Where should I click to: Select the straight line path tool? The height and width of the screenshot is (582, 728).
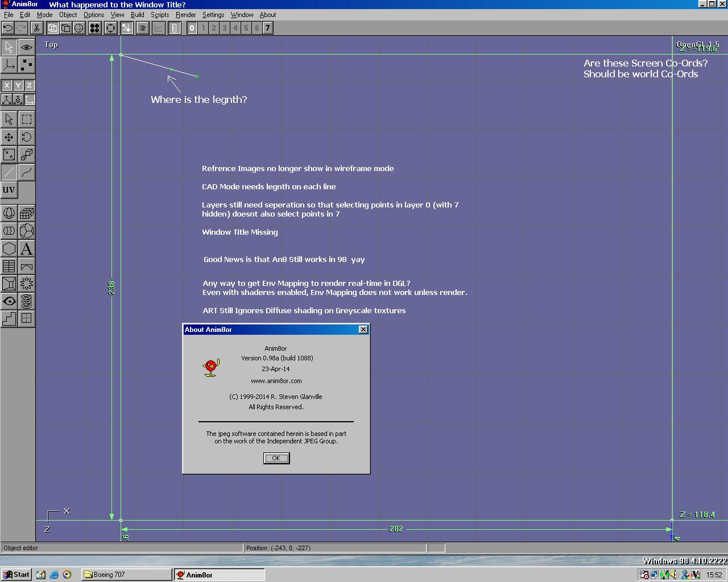9,172
